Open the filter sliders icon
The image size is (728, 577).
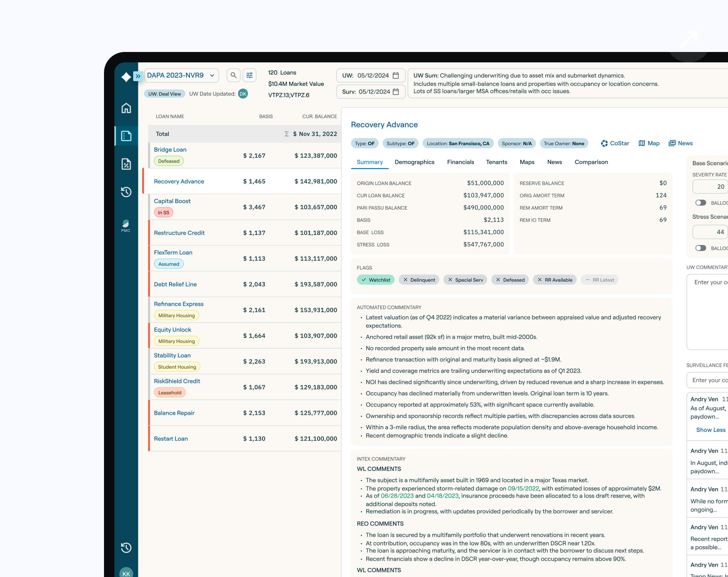tap(249, 75)
